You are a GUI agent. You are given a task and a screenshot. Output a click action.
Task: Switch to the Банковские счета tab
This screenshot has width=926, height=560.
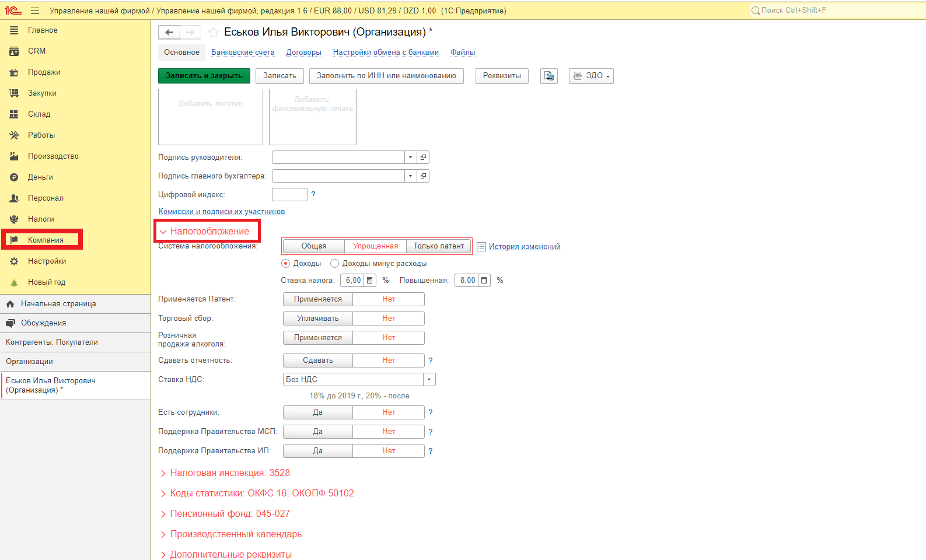[243, 52]
